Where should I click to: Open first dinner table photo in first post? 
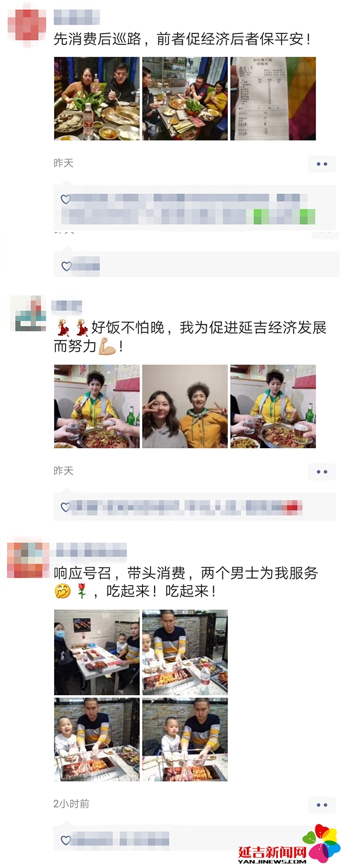tap(97, 98)
